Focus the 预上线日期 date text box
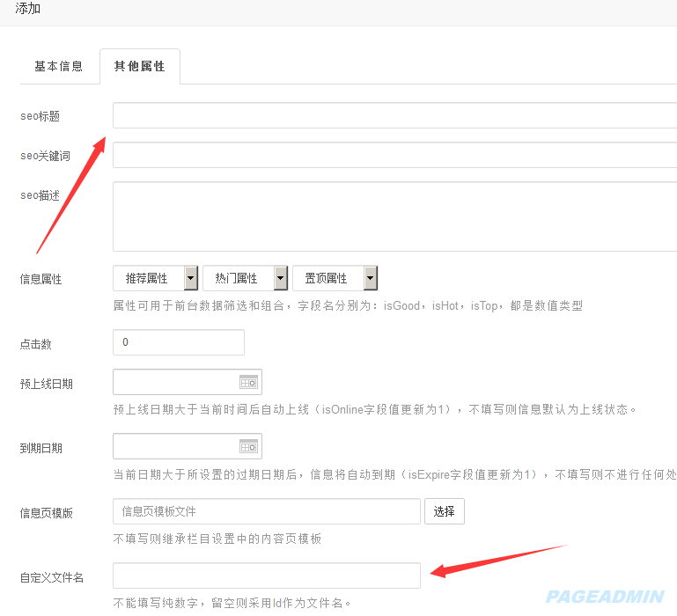The height and width of the screenshot is (616, 677). 176,382
